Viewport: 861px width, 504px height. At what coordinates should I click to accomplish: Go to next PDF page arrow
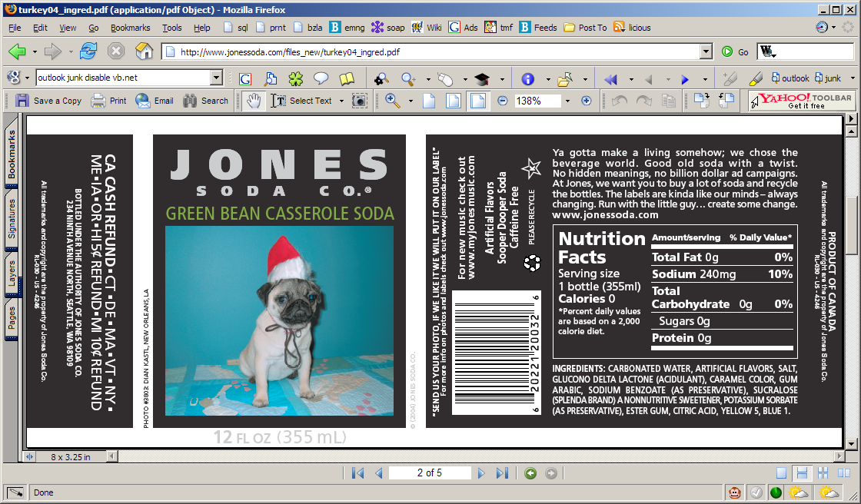(481, 472)
